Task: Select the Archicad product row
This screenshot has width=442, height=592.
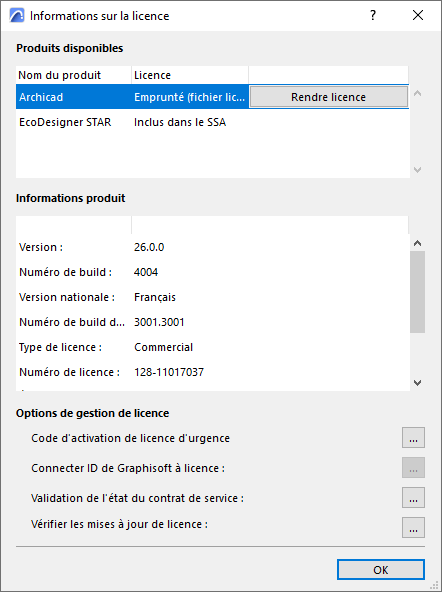Action: (x=212, y=97)
